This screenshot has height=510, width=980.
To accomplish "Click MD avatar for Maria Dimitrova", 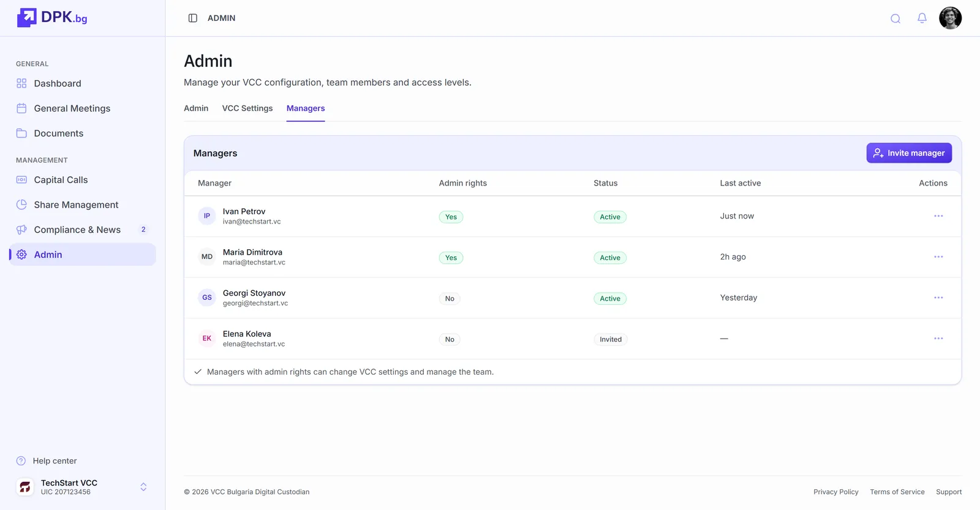I will tap(207, 257).
